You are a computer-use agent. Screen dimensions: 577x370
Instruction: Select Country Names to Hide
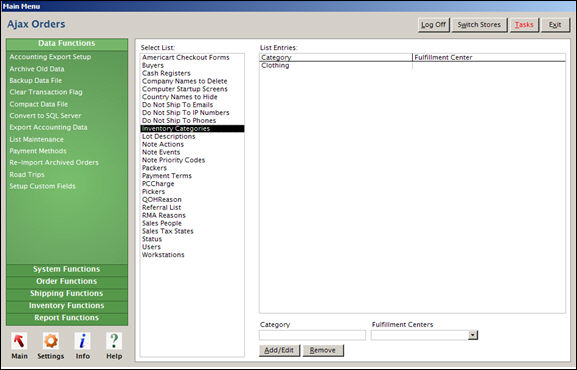pos(192,97)
